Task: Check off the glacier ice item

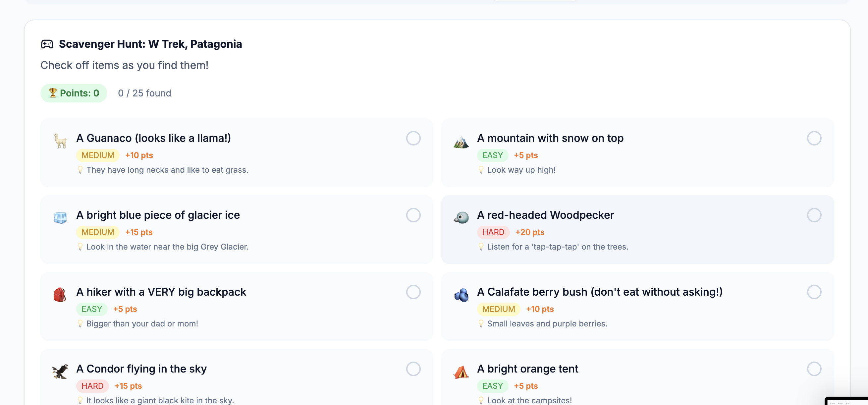Action: tap(414, 215)
